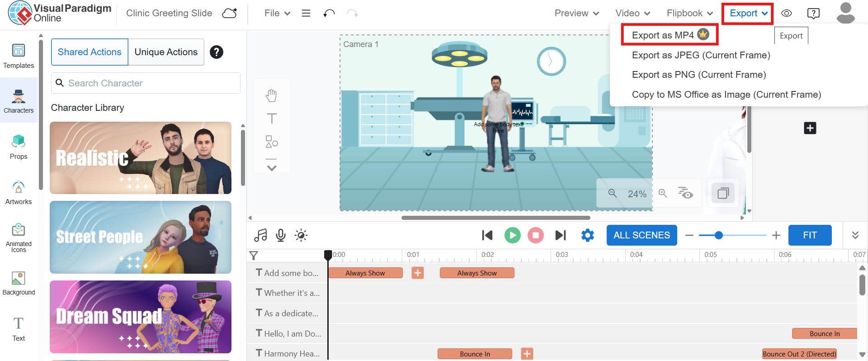Click the playhead marker at 0:00
The width and height of the screenshot is (868, 361).
tap(328, 255)
